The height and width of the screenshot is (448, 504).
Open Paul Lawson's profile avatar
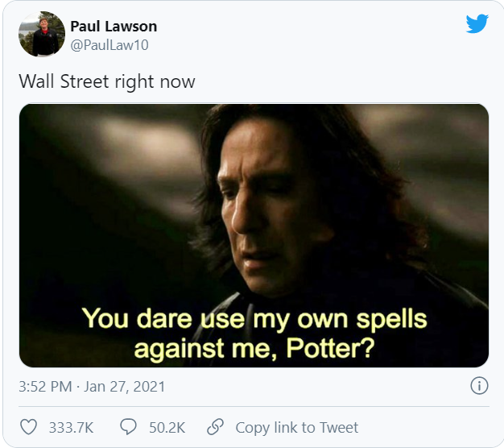coord(42,34)
